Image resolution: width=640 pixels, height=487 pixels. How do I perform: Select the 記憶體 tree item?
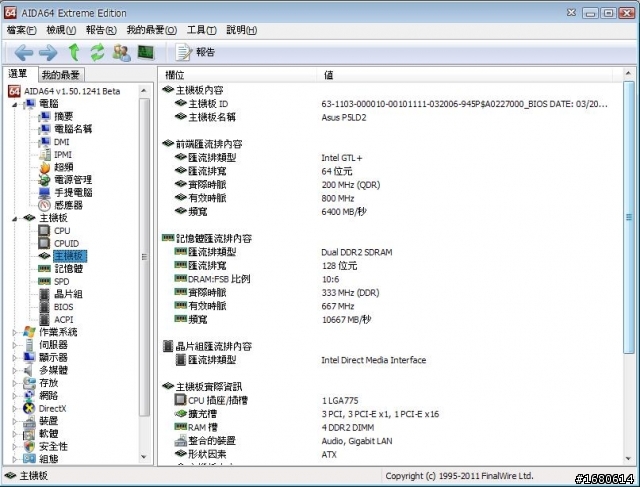pos(69,269)
